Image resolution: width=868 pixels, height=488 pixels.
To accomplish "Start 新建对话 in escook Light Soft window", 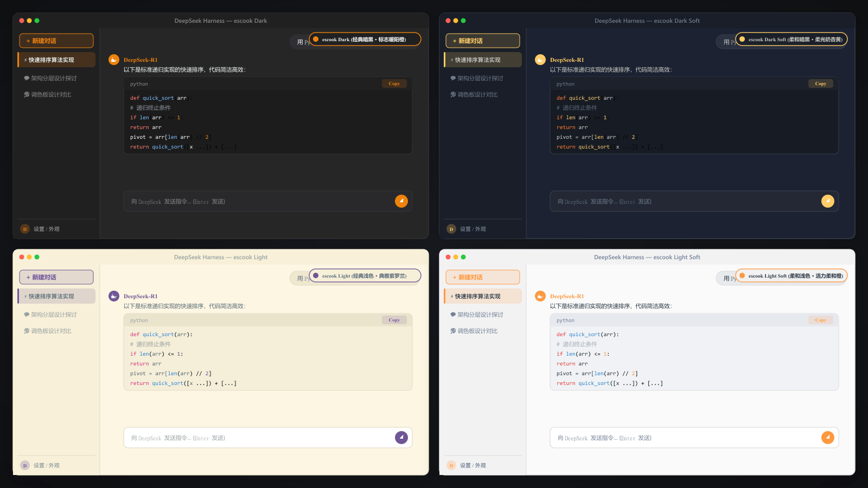I will [x=483, y=277].
